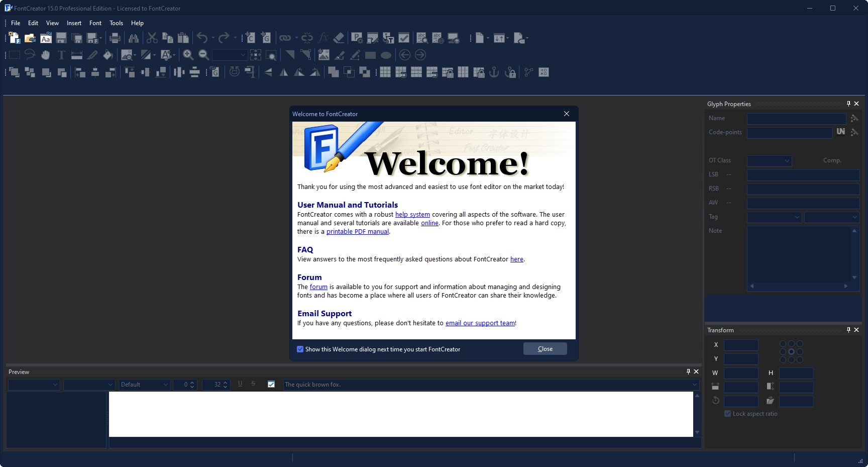Viewport: 868px width, 467px height.
Task: Open the Edit menu
Action: tap(33, 23)
